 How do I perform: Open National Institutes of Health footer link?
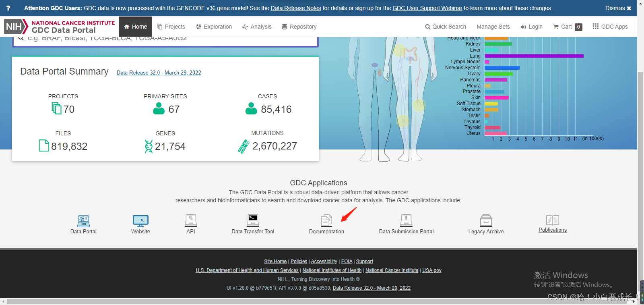point(332,270)
